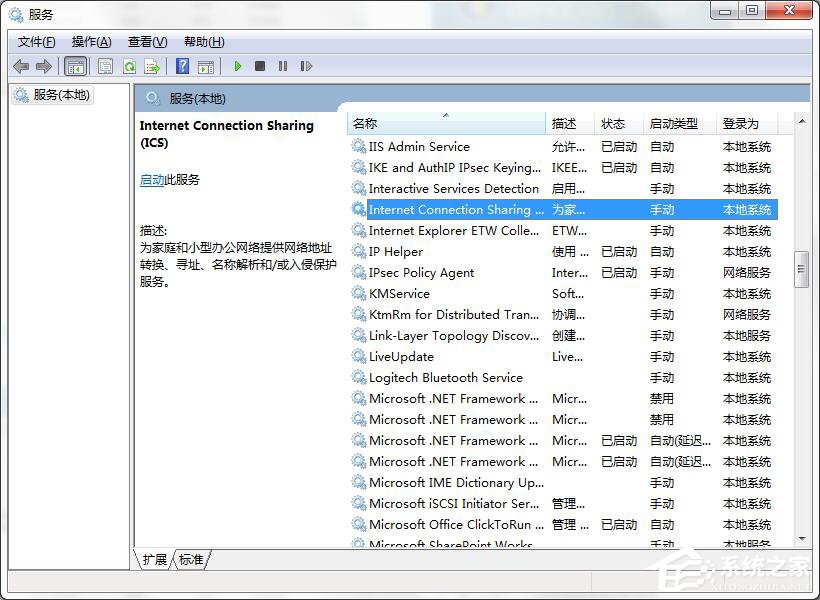Click the Help question mark icon
820x600 pixels.
(181, 66)
